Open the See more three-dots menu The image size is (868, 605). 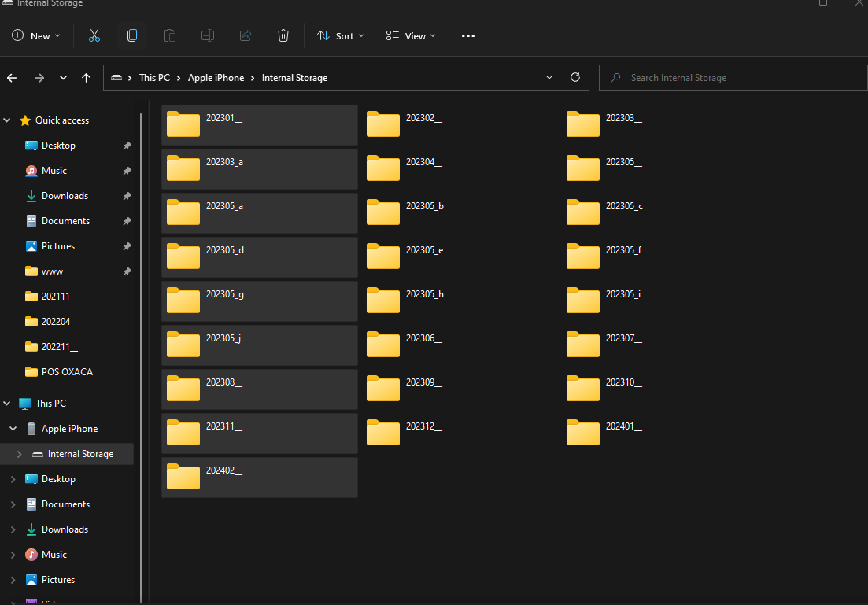coord(468,35)
